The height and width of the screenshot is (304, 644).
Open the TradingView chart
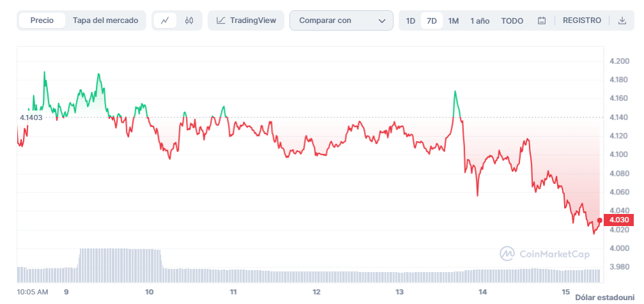(246, 20)
